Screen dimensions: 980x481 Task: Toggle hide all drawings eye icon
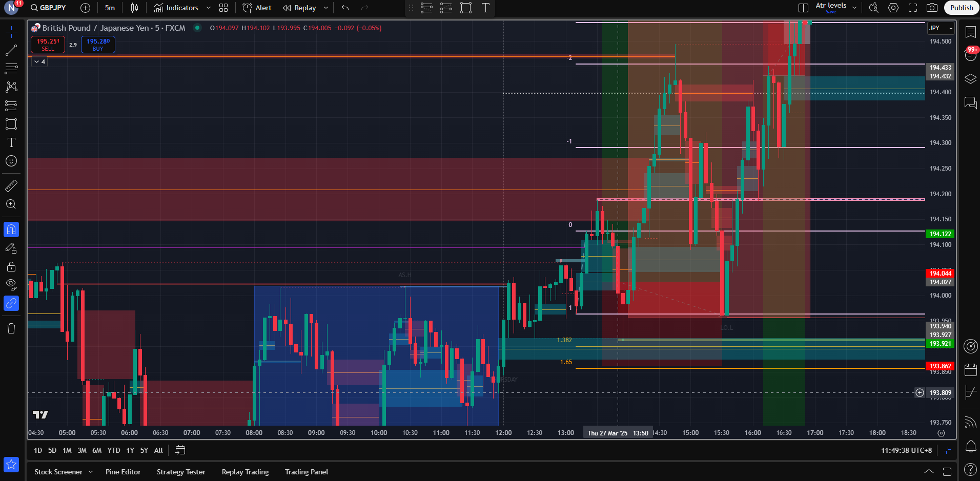pyautogui.click(x=11, y=284)
